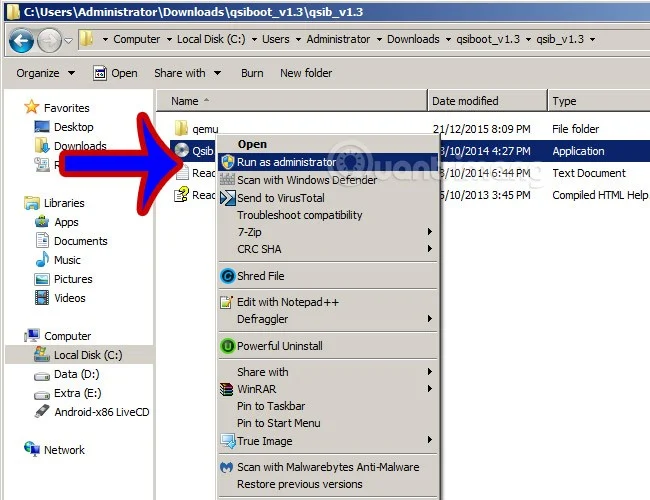Click the Run as administrator shield icon
This screenshot has height=500, width=650.
(228, 162)
